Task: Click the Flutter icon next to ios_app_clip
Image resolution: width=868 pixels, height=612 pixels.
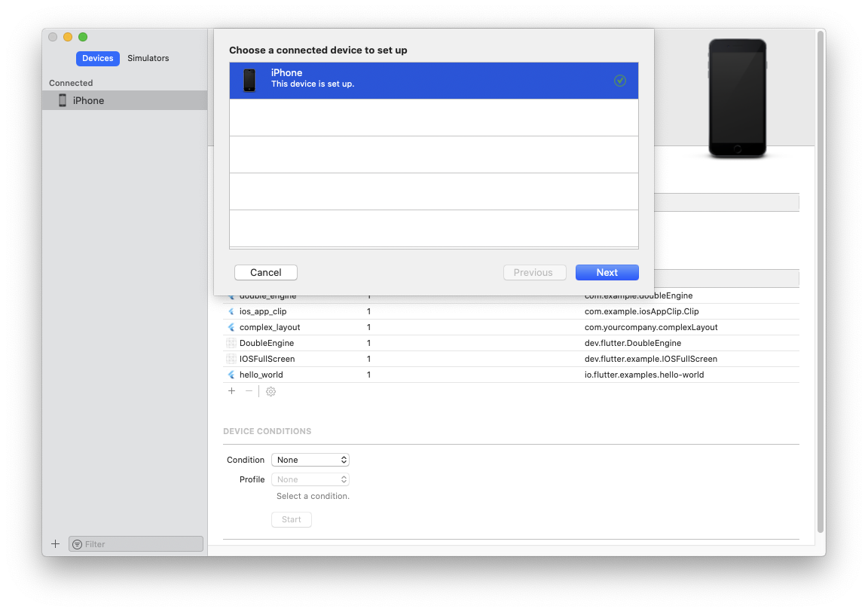Action: click(231, 311)
